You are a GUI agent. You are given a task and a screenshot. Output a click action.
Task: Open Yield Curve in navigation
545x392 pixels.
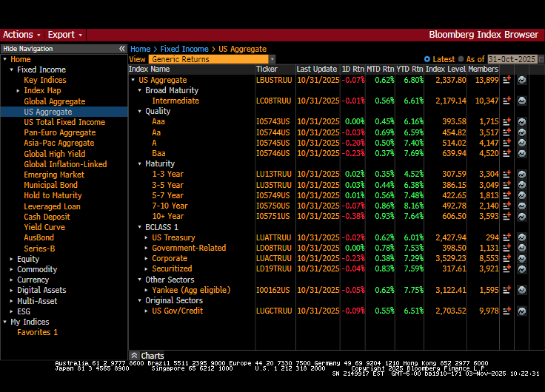(x=44, y=227)
